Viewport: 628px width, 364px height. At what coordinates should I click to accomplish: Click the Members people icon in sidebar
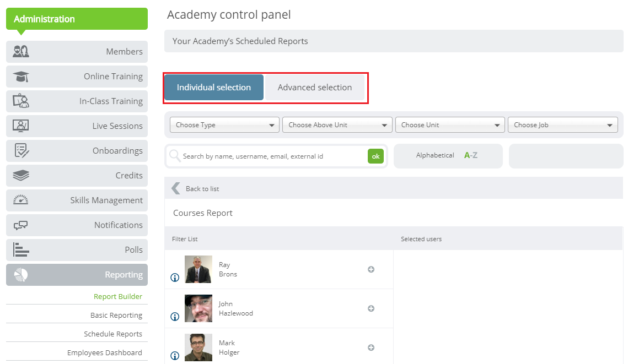pos(21,52)
